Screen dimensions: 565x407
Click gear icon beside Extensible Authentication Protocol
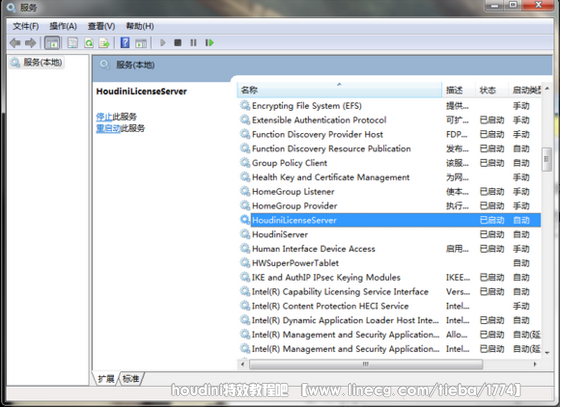click(245, 120)
